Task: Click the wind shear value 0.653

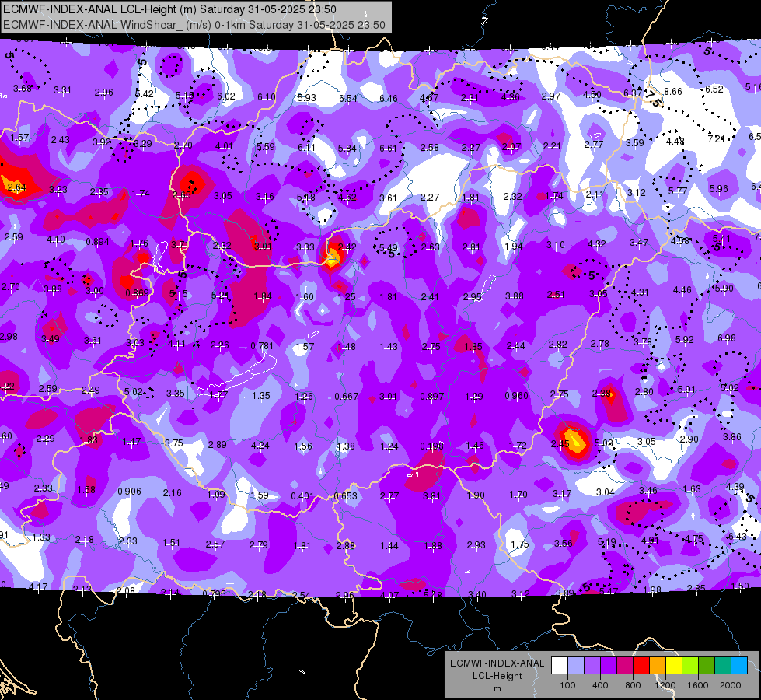Action: coord(346,496)
